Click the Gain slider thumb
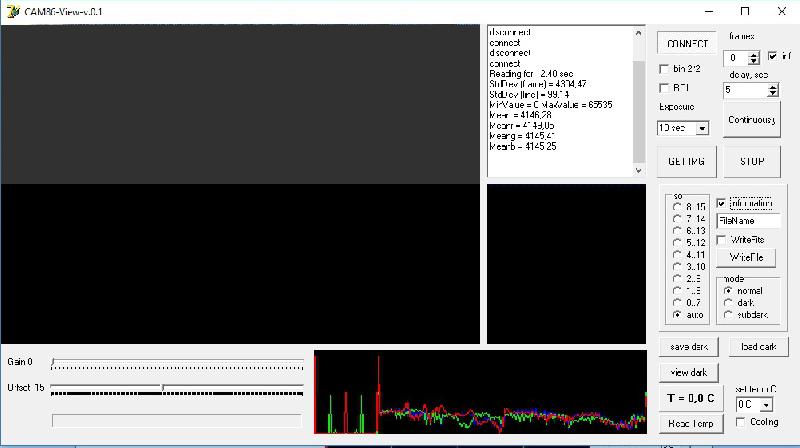The height and width of the screenshot is (448, 800). pos(53,362)
